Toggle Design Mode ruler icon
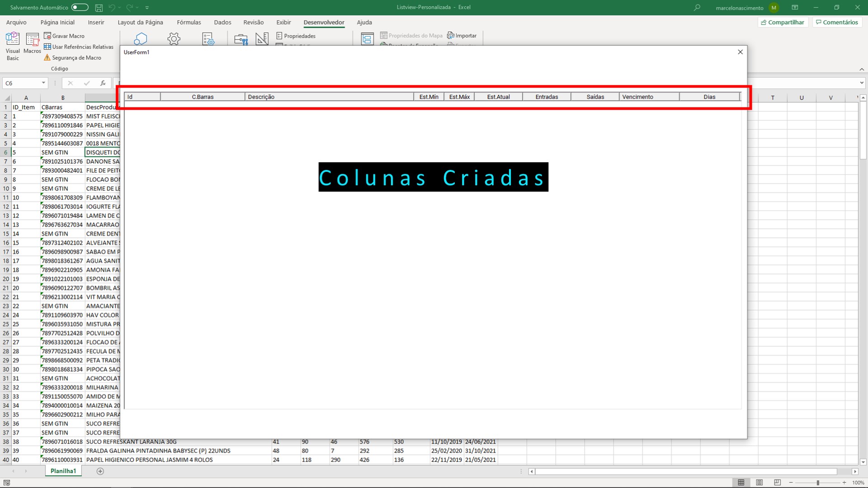 (262, 39)
